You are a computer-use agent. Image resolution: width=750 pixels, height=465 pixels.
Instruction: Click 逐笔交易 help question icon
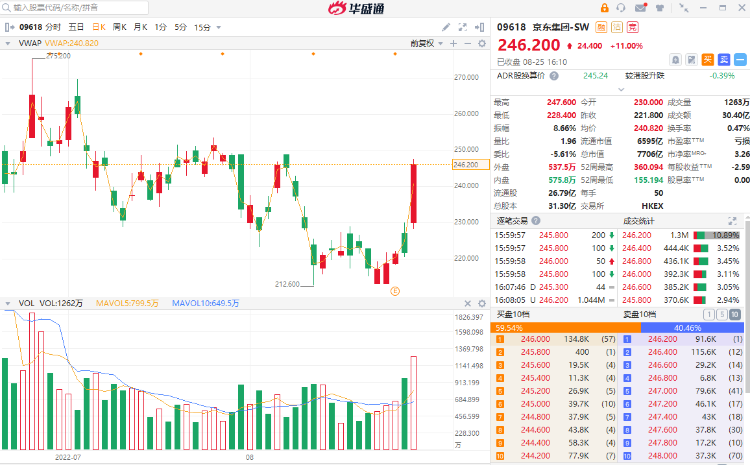pyautogui.click(x=536, y=221)
